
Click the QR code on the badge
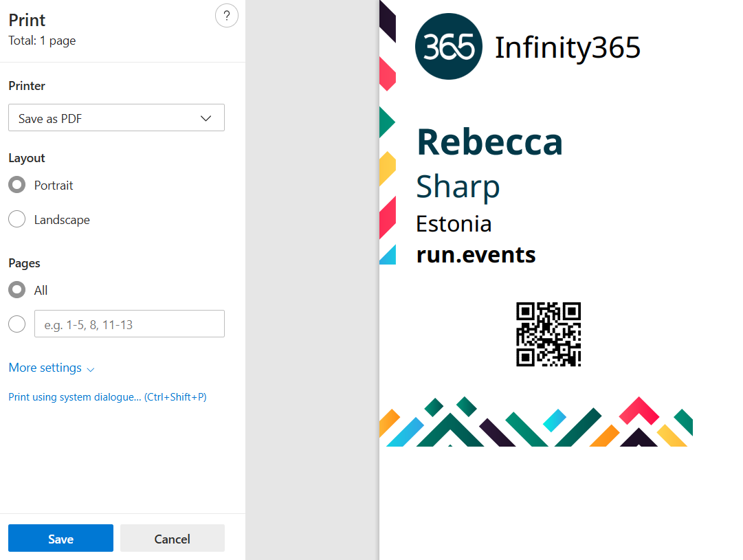[548, 335]
